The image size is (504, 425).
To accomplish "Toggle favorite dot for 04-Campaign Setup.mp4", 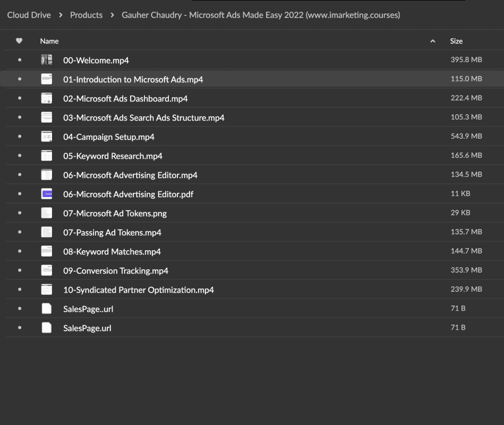I will [20, 137].
